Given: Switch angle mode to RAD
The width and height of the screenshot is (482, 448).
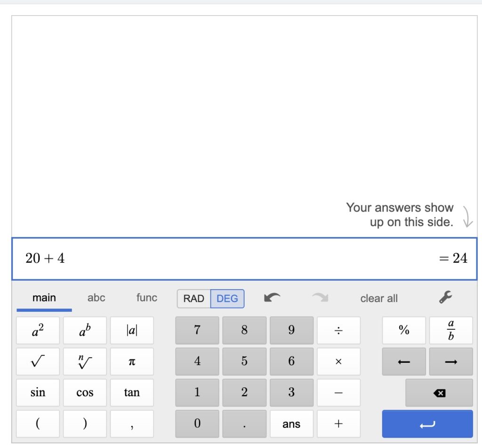Looking at the screenshot, I should (193, 299).
